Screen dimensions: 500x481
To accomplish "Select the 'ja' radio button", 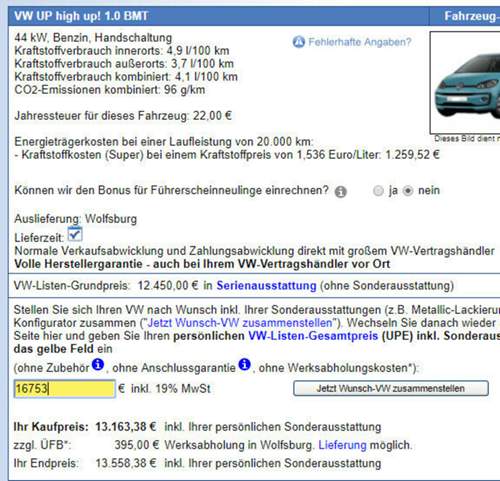I will 378,191.
